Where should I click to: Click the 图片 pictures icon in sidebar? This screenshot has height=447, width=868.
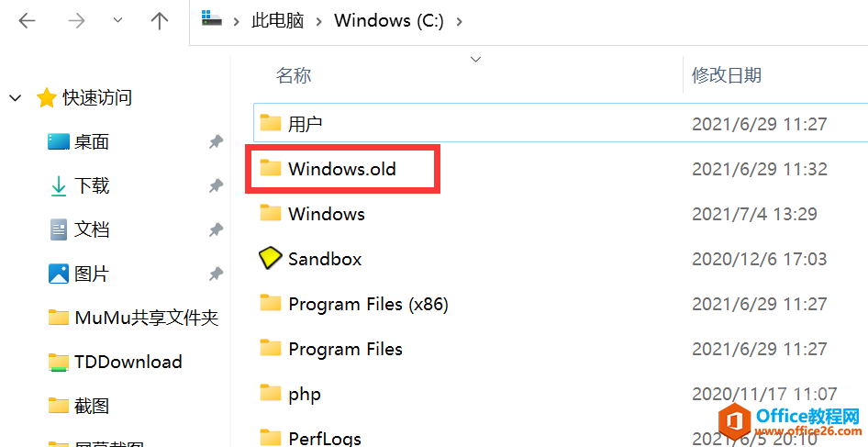pos(59,274)
